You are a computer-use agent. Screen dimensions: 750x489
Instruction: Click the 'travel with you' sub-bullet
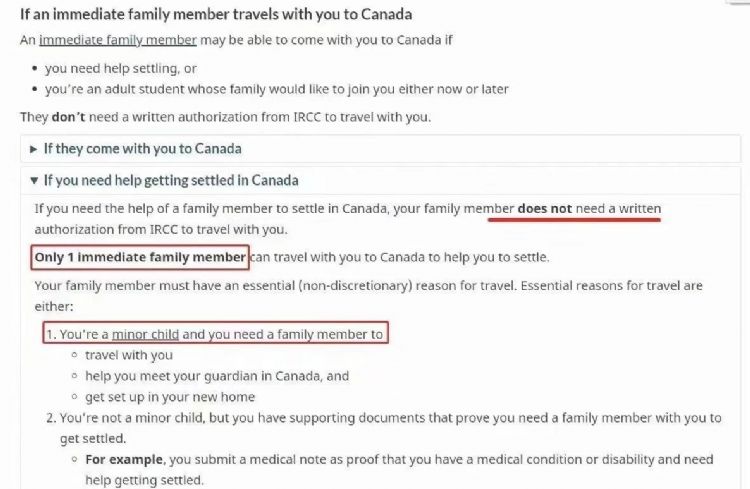pyautogui.click(x=128, y=355)
